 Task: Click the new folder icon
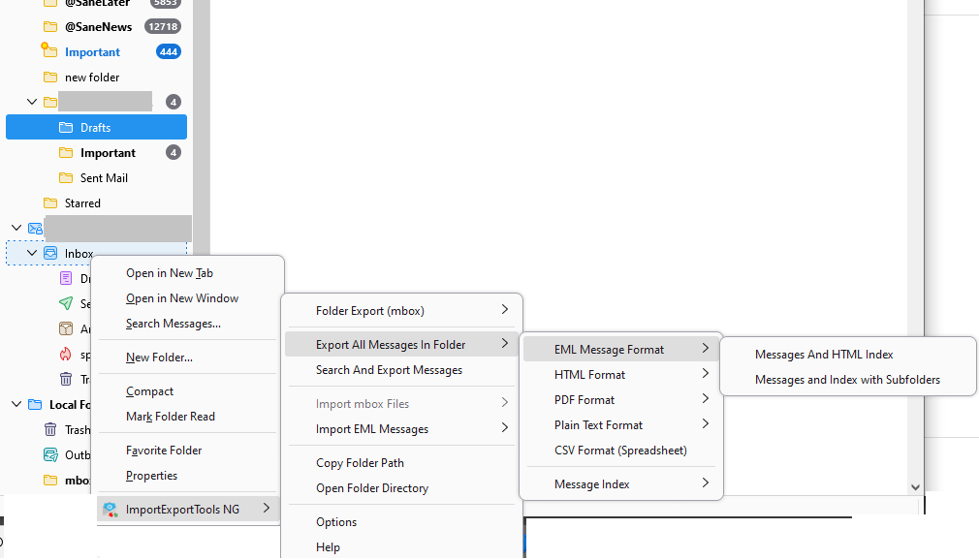coord(50,78)
